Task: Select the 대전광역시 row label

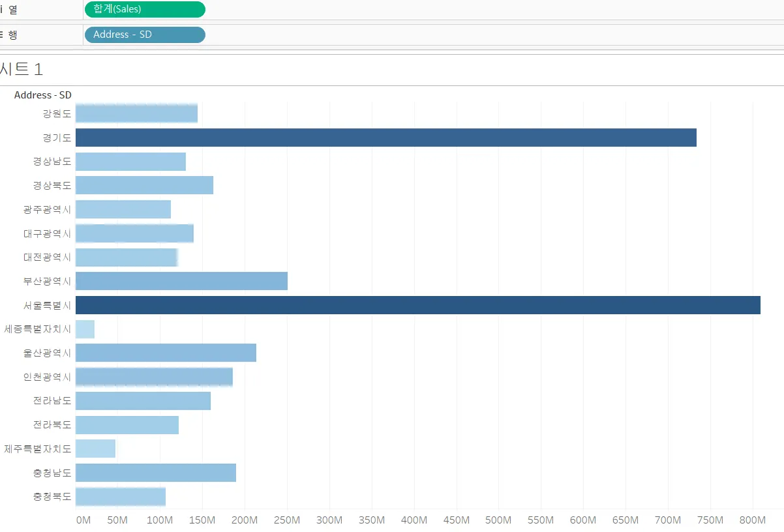Action: point(48,257)
